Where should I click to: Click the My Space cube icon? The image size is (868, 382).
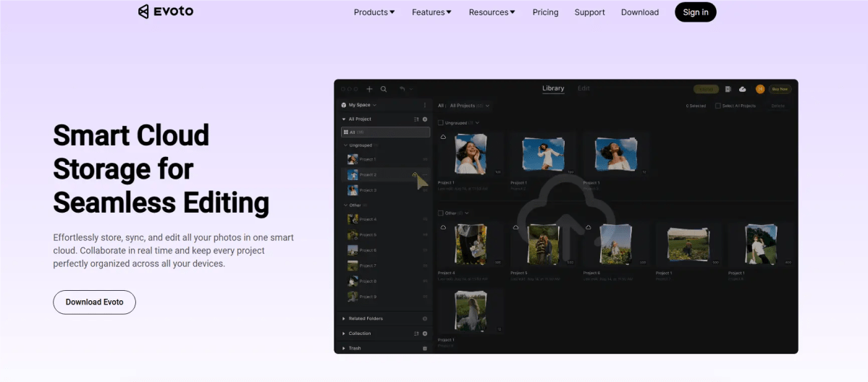point(344,105)
